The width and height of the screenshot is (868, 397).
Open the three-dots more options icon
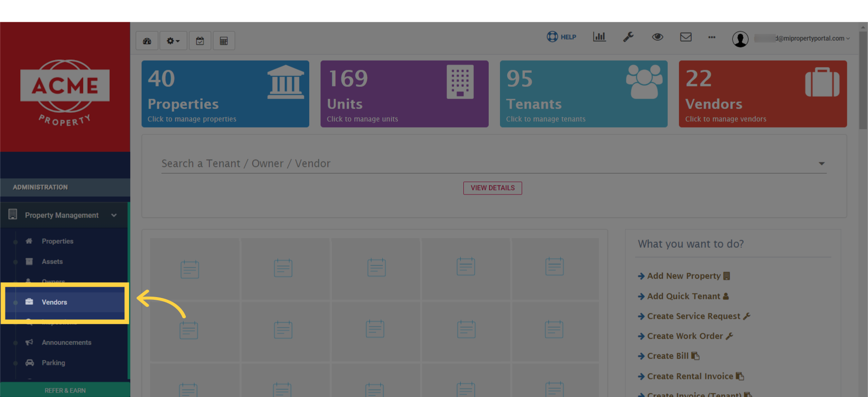712,38
